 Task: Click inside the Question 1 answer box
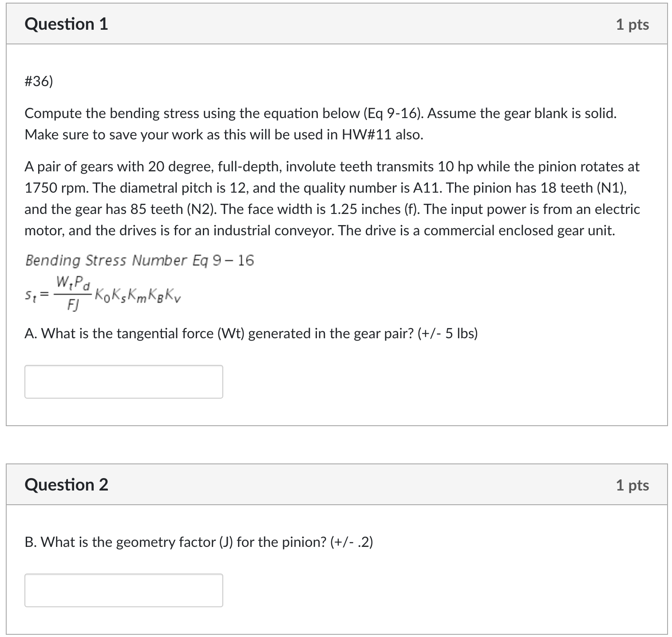pos(123,381)
